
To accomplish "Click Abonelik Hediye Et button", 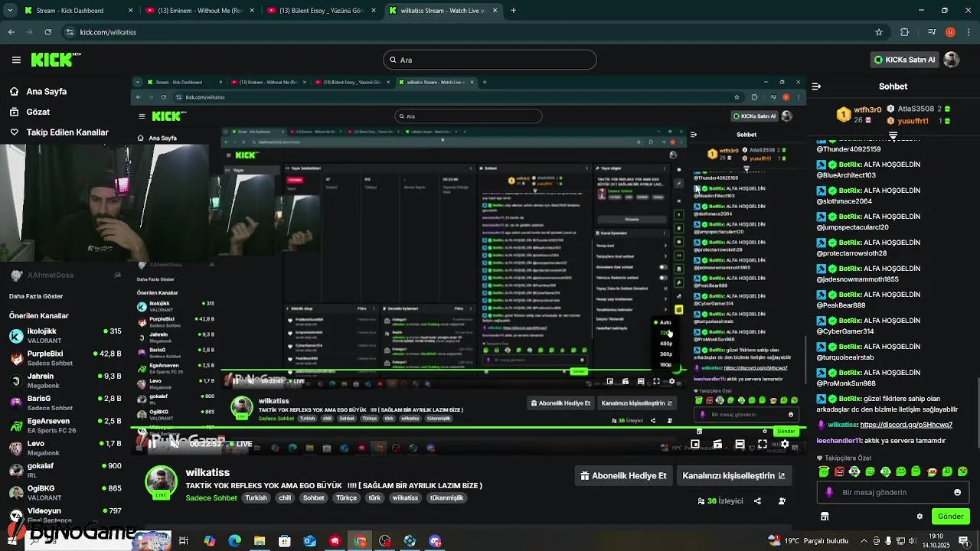I will tap(623, 475).
